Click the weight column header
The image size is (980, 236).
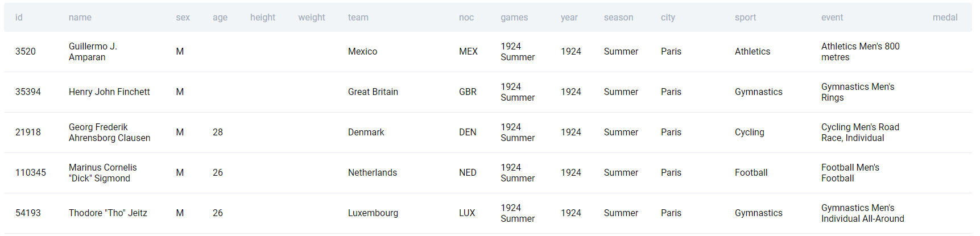312,18
